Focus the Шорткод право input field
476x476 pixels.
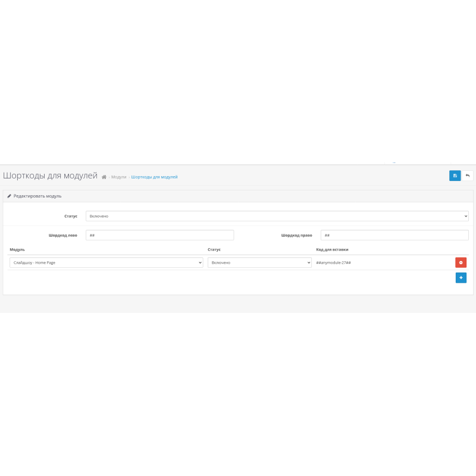394,235
